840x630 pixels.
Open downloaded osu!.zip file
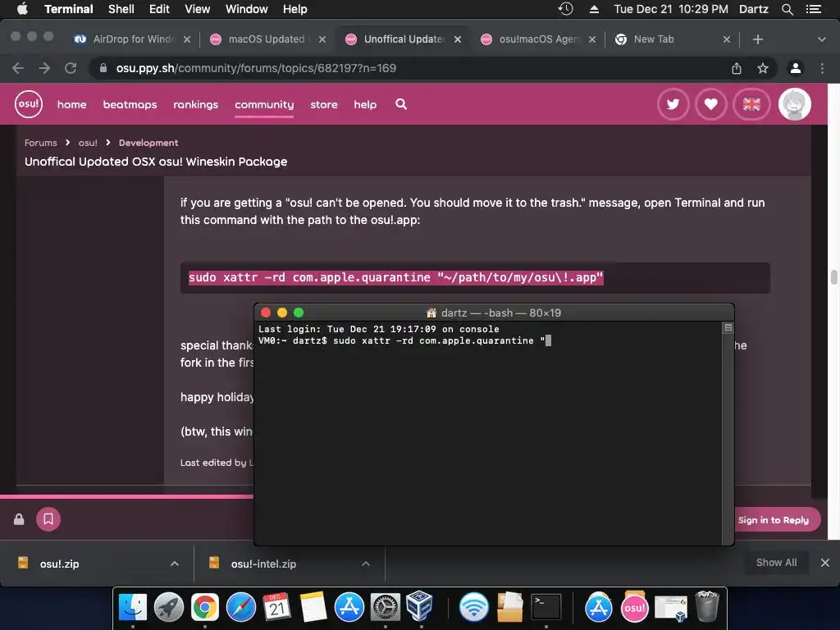pos(59,564)
